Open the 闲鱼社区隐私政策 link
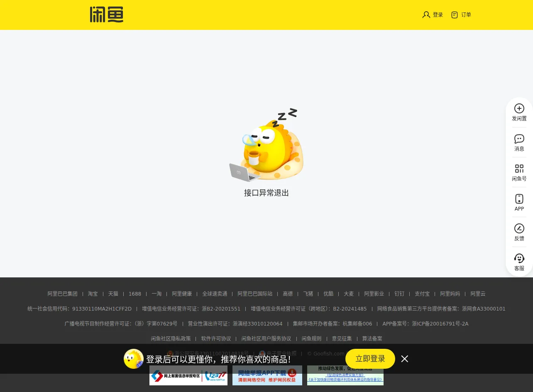This screenshot has height=392, width=533. [x=171, y=338]
